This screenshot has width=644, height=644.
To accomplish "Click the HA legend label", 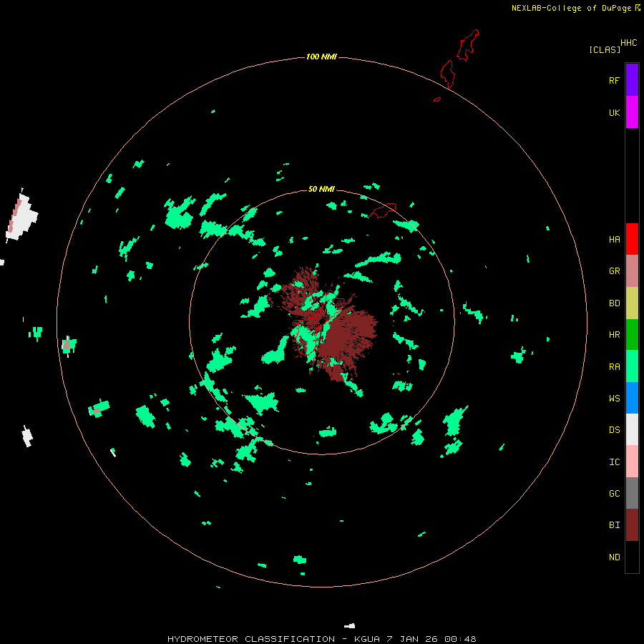I will (615, 240).
